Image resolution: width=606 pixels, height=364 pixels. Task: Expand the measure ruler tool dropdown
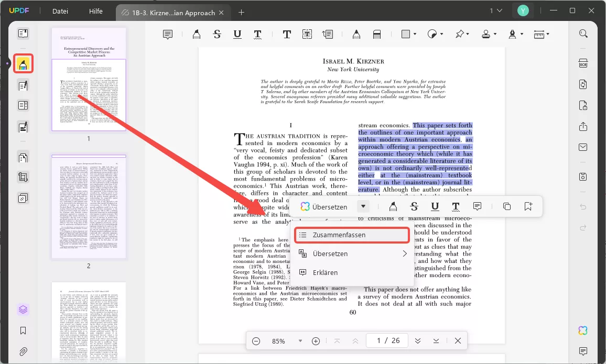(548, 35)
